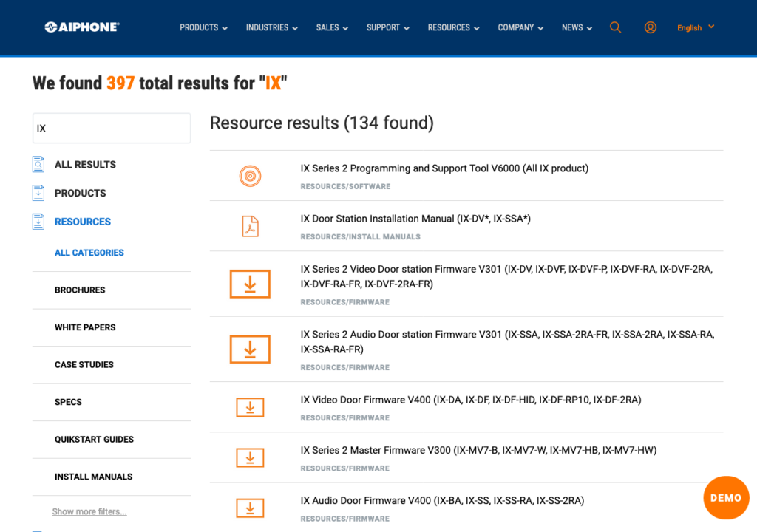
Task: Select the ALL CATEGORIES filter
Action: (x=89, y=252)
